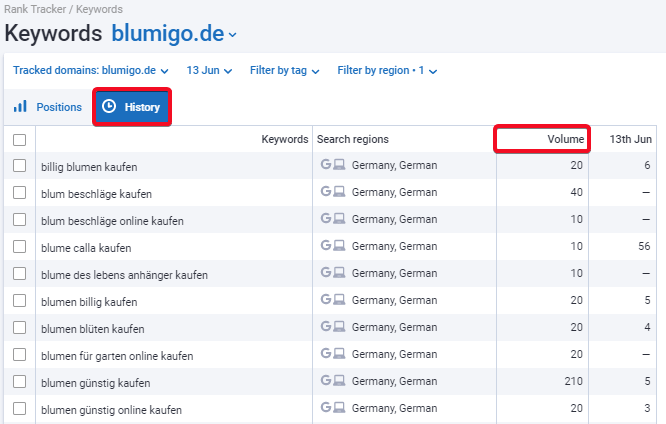This screenshot has width=666, height=424.
Task: Open the Tracked domains dropdown
Action: click(x=90, y=71)
